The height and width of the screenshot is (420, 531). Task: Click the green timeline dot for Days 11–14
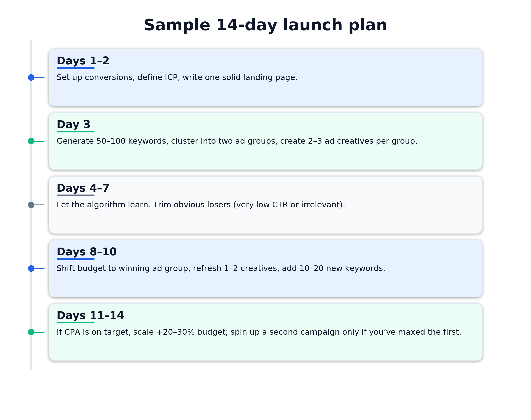pos(31,332)
